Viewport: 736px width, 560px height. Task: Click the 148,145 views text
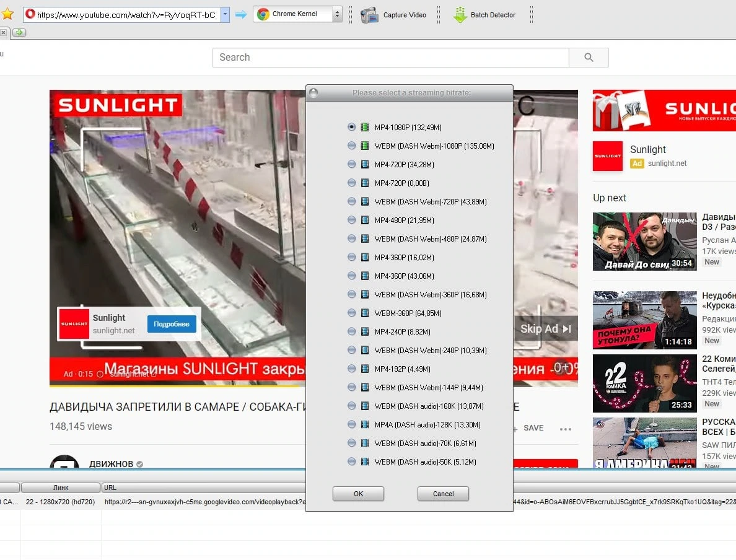click(81, 426)
